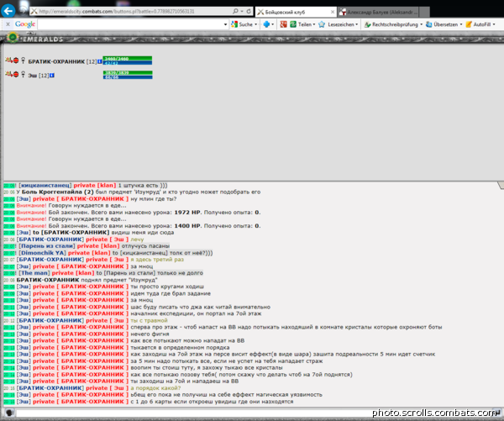
Task: Expand the Übersetzen dropdown arrow
Action: 461,24
